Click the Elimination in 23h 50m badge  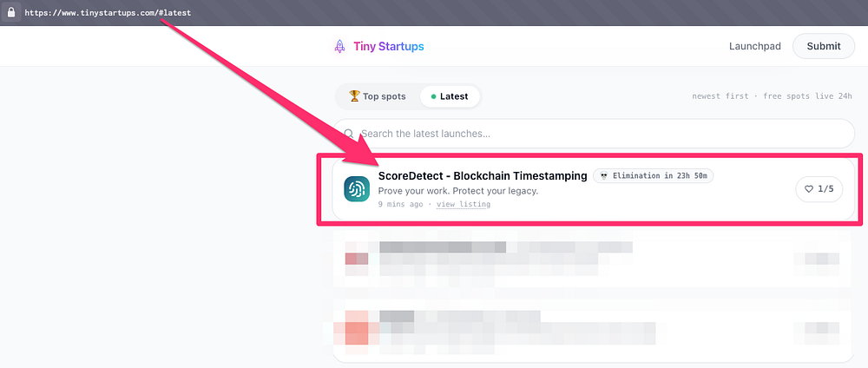(x=654, y=176)
